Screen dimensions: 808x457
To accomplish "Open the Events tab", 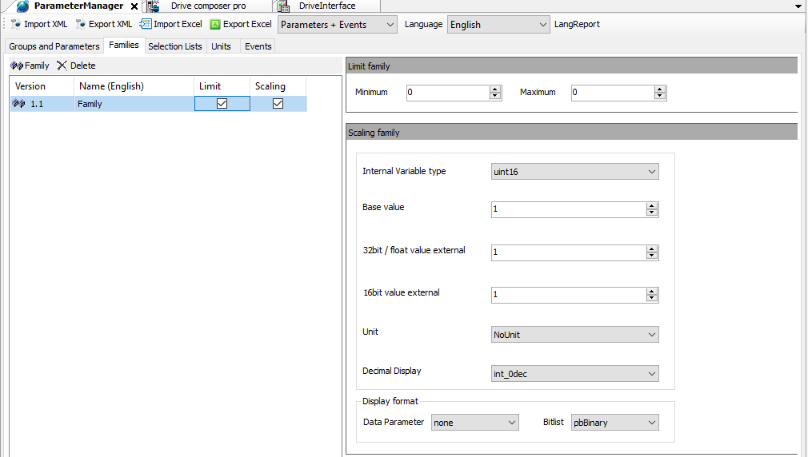I will click(x=258, y=46).
